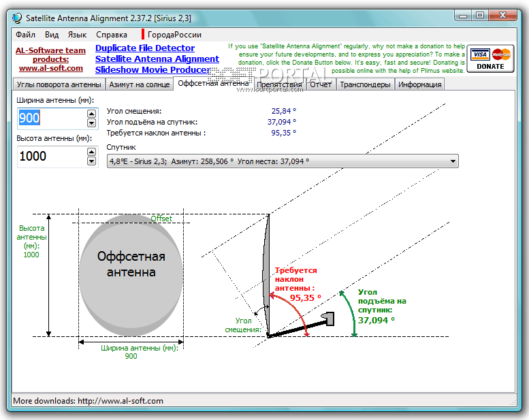The height and width of the screenshot is (420, 529).
Task: Click the MasterCard logo
Action: coord(501,54)
